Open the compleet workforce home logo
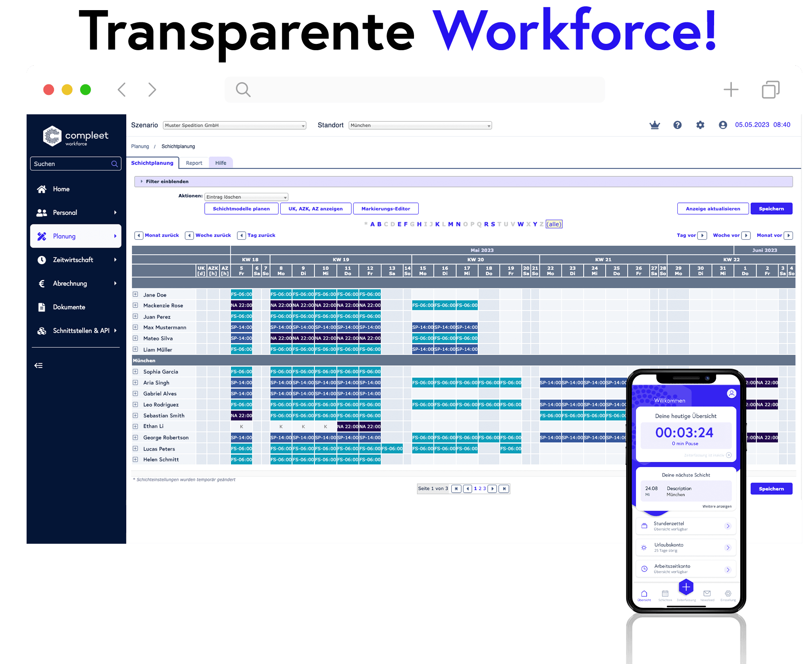 [52, 136]
